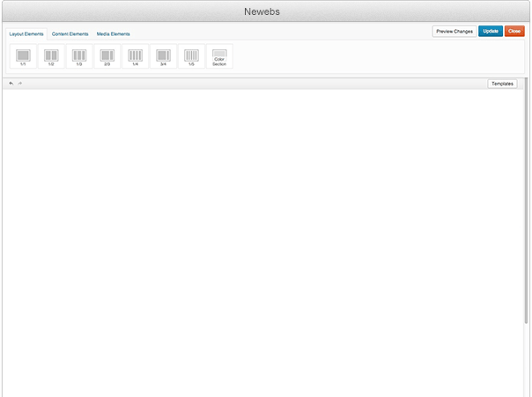Click the Preview Changes button
This screenshot has width=532, height=397.
pyautogui.click(x=454, y=31)
